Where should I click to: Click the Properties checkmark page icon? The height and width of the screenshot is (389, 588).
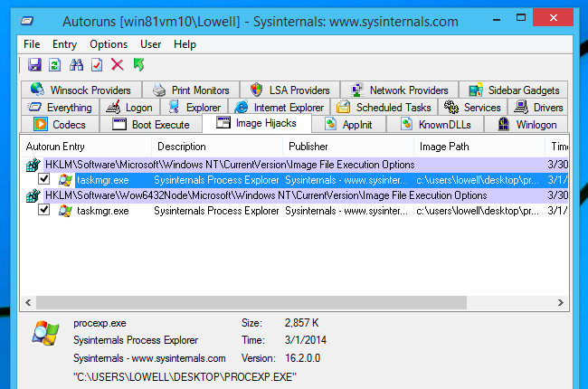pos(97,65)
